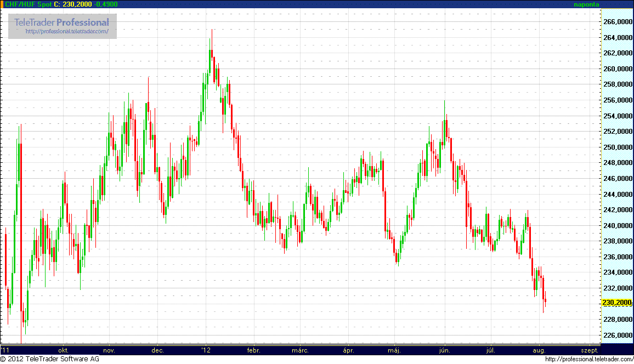Click the 226,0000 price axis label
This screenshot has height=364, width=634.
616,335
